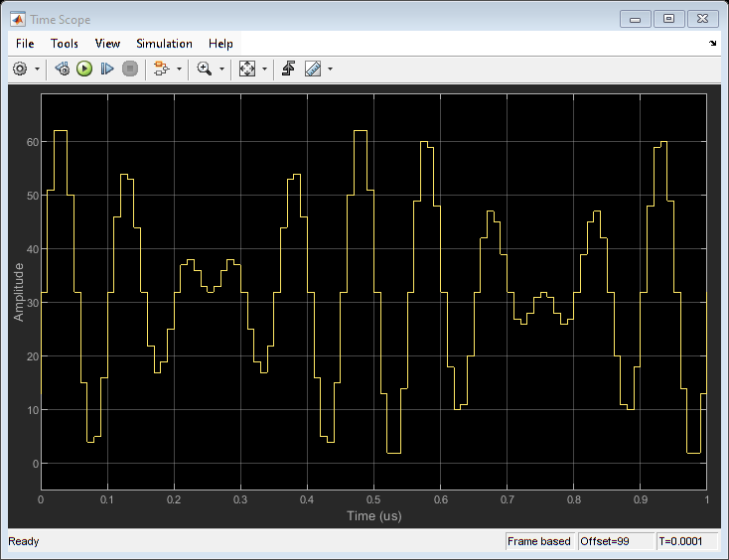Viewport: 729px width, 560px height.
Task: Click the step back simulation icon
Action: tap(63, 69)
